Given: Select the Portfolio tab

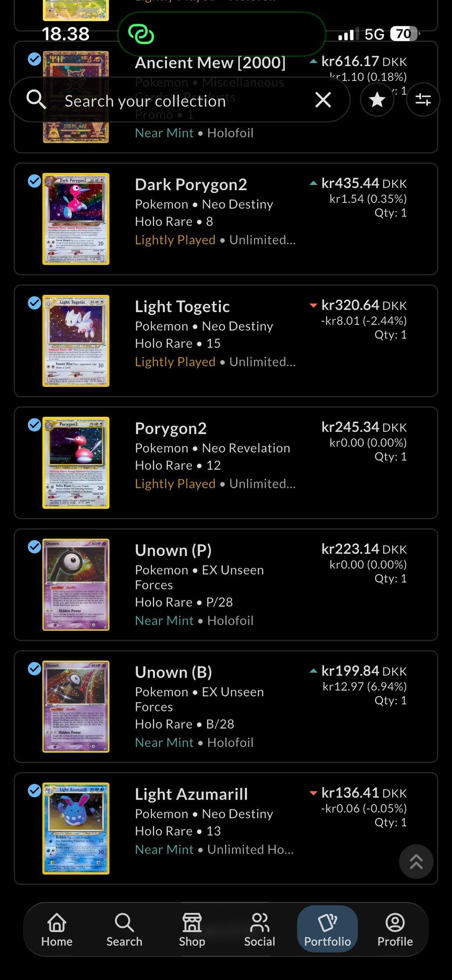Looking at the screenshot, I should tap(327, 929).
